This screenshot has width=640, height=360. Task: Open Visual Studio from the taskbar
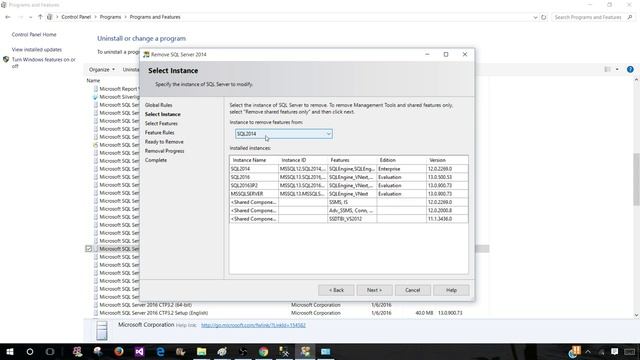(139, 351)
